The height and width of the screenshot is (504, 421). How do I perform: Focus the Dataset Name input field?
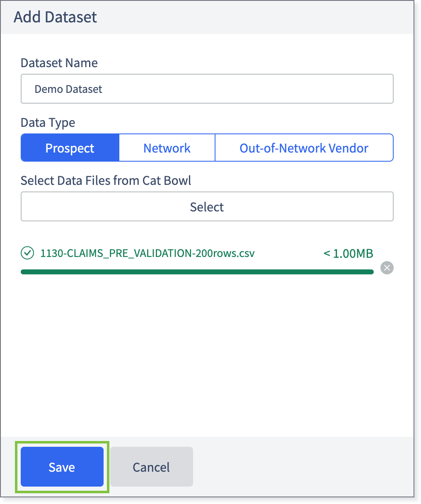coord(207,89)
